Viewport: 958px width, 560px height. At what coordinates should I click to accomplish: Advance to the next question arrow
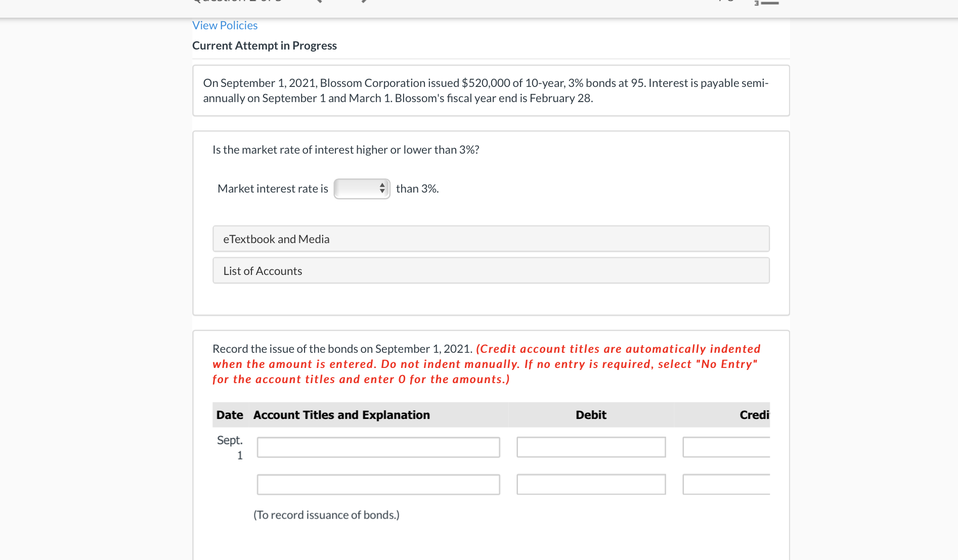pyautogui.click(x=364, y=2)
